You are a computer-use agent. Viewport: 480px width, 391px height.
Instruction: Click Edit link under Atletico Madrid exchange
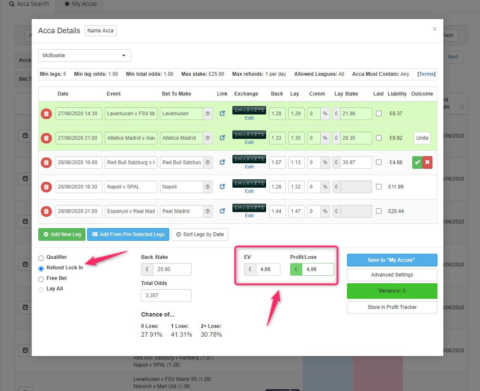(249, 142)
